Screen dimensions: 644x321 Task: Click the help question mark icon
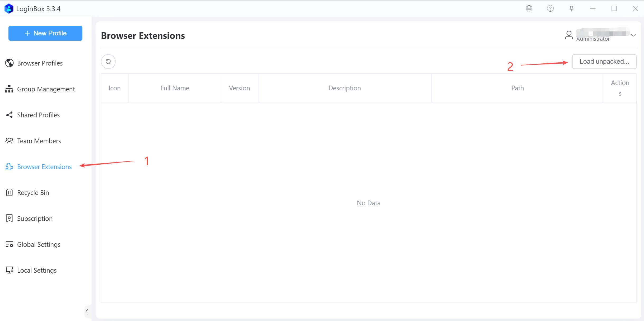[x=550, y=8]
